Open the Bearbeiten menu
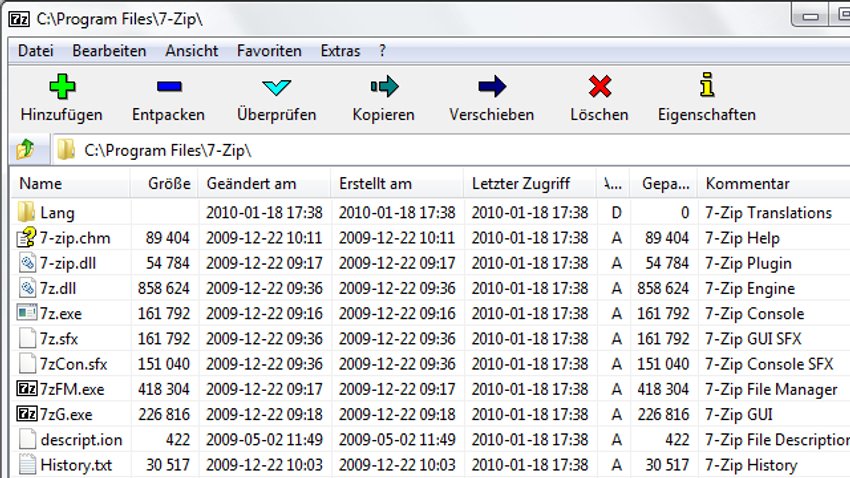The height and width of the screenshot is (478, 850). tap(110, 51)
